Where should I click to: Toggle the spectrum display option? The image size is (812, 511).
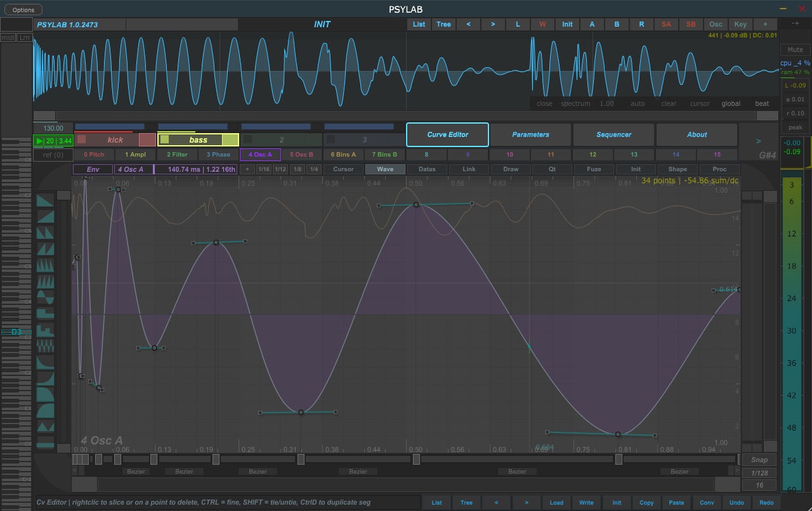575,103
